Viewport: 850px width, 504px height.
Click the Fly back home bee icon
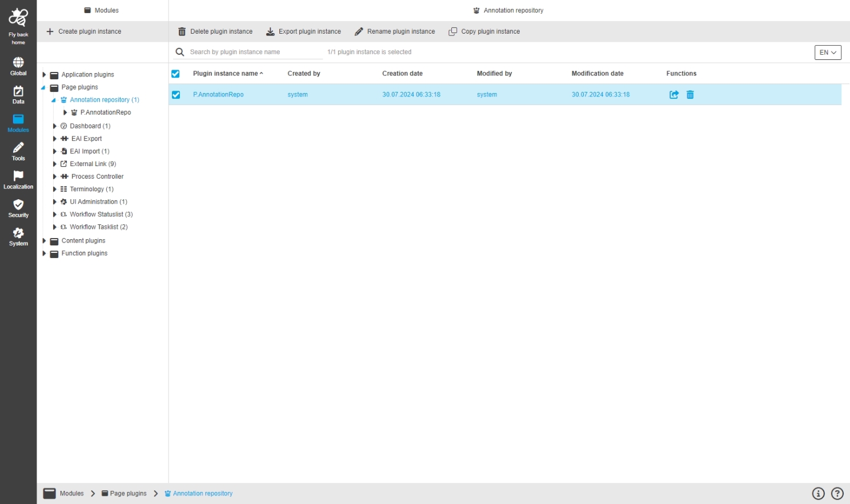coord(18,18)
